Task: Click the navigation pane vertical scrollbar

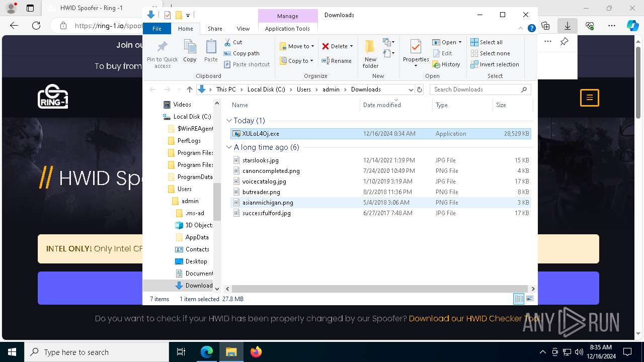Action: pos(217,201)
